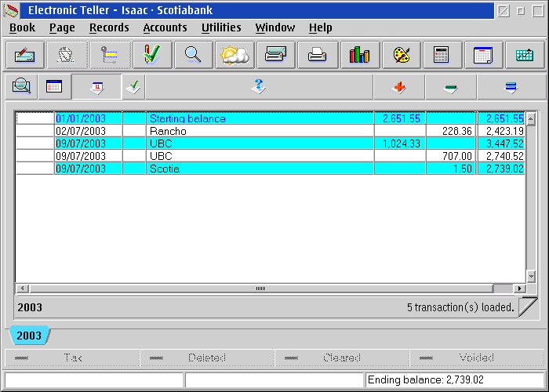This screenshot has width=549, height=392.
Task: Open the Records menu
Action: (109, 27)
